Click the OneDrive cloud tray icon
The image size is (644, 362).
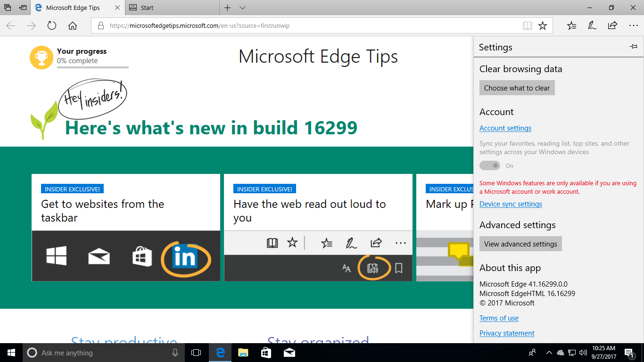coord(561,353)
